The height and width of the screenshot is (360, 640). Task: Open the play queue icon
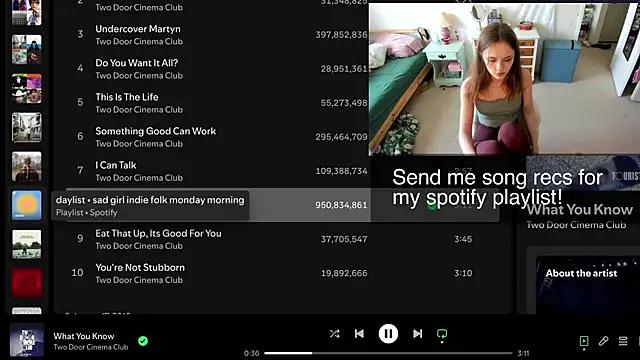pos(623,341)
